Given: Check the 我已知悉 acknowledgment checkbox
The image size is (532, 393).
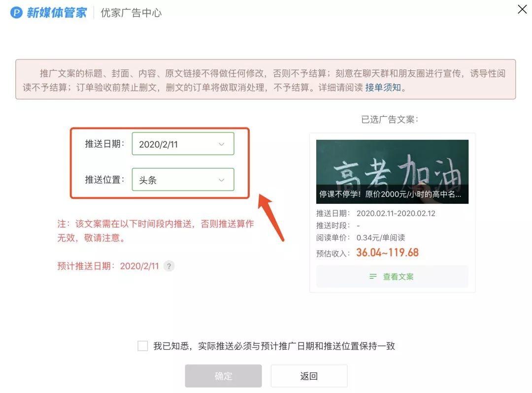Looking at the screenshot, I should pyautogui.click(x=142, y=346).
